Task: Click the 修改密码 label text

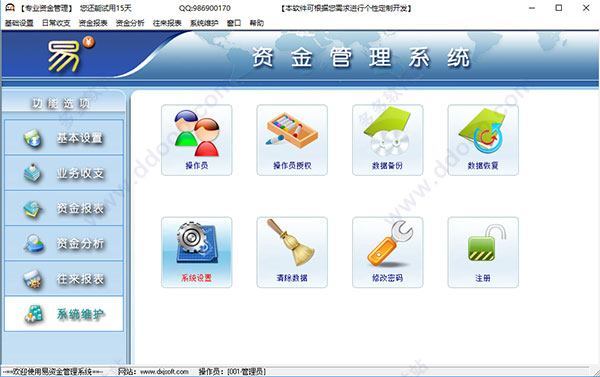Action: click(387, 278)
